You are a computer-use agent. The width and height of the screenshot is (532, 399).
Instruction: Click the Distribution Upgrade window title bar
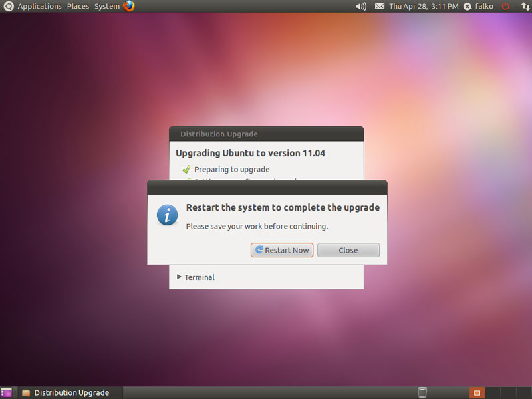267,134
